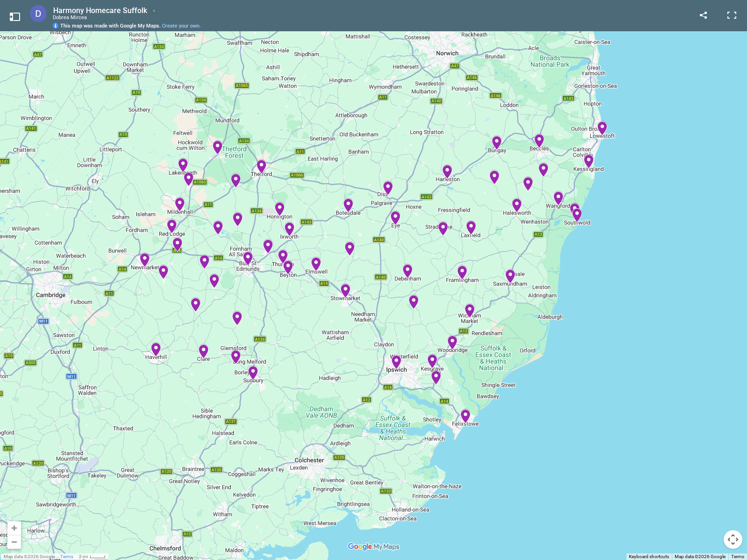Star the Harmony Homecare Suffolk map
This screenshot has width=747, height=560.
click(x=154, y=10)
